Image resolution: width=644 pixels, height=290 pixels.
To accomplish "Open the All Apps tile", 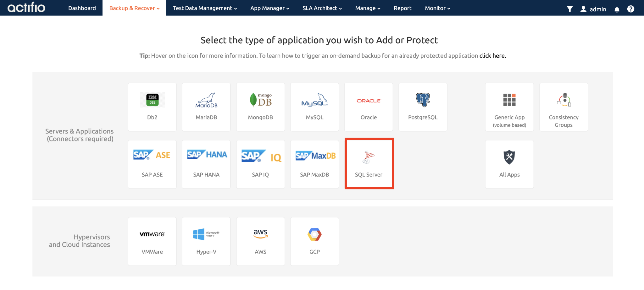I will (x=509, y=164).
